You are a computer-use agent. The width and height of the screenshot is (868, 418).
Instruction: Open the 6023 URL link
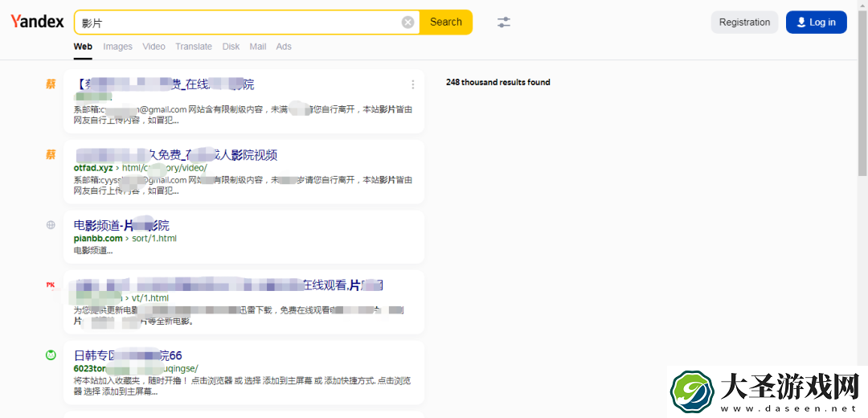coord(136,368)
